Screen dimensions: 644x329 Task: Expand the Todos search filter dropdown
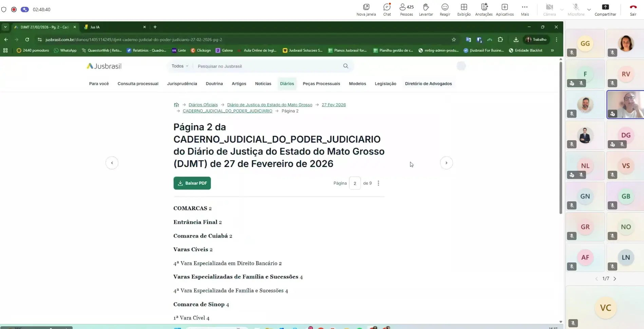click(179, 66)
